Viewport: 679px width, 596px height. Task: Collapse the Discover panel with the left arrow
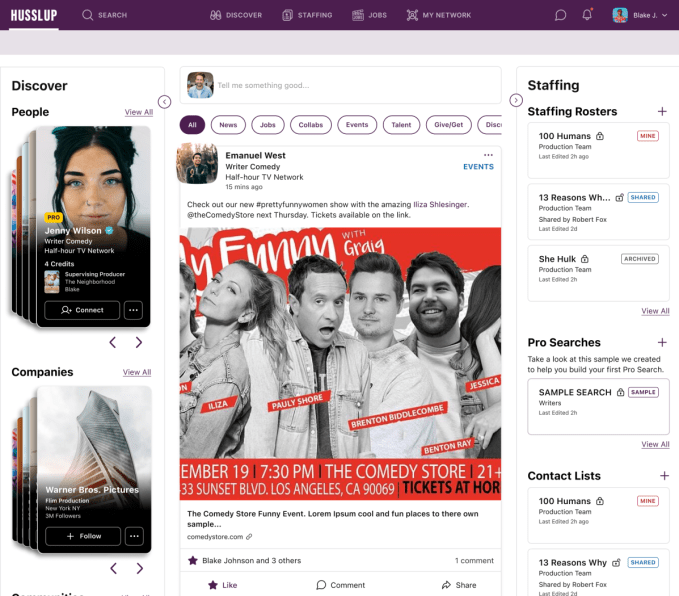point(165,102)
